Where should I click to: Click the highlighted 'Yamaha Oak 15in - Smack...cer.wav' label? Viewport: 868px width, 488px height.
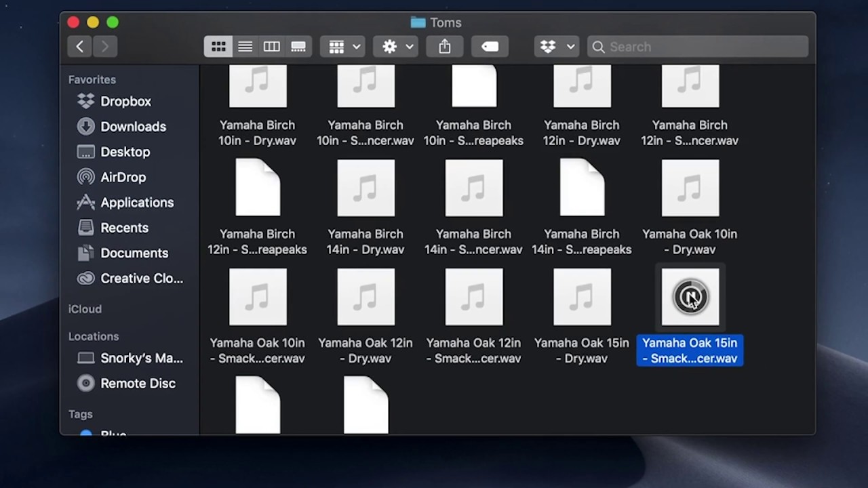(690, 350)
